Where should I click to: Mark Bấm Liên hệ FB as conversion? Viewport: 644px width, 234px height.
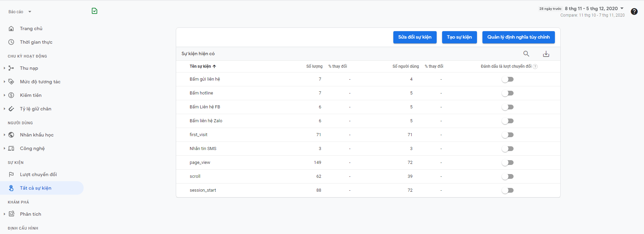pos(508,107)
